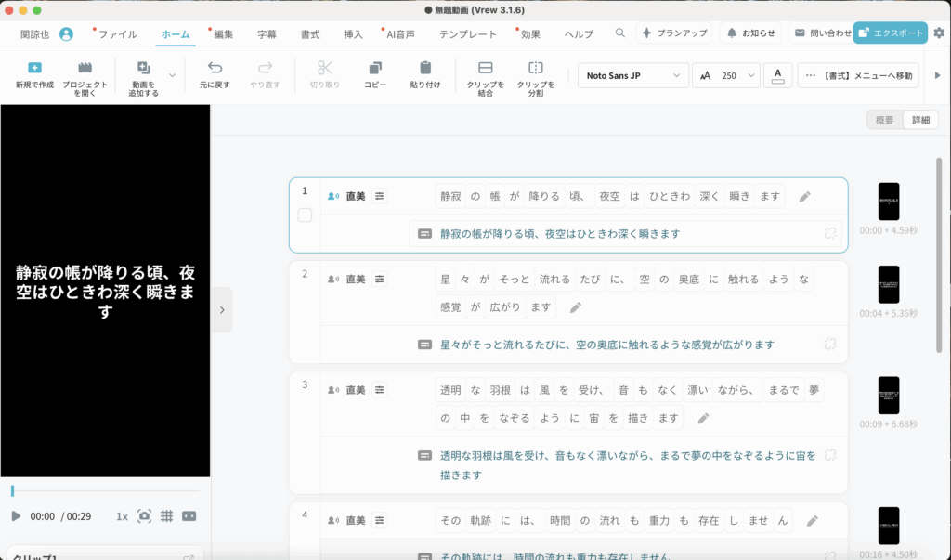Open voice settings icon for clip 2
This screenshot has width=951, height=560.
point(380,280)
